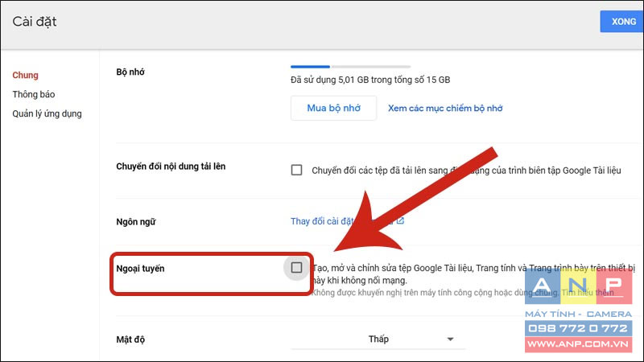Click the storage usage progress bar
The width and height of the screenshot is (644, 362).
[350, 67]
